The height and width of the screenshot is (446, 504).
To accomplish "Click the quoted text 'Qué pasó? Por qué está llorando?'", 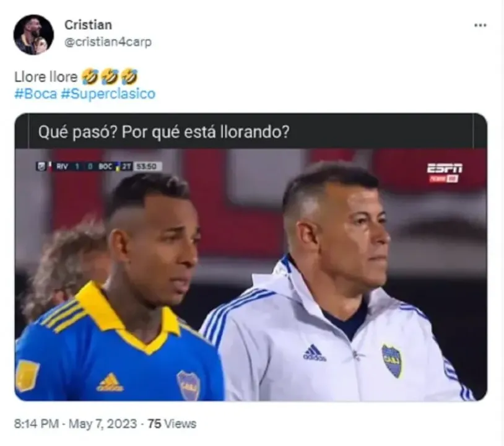I will (164, 131).
